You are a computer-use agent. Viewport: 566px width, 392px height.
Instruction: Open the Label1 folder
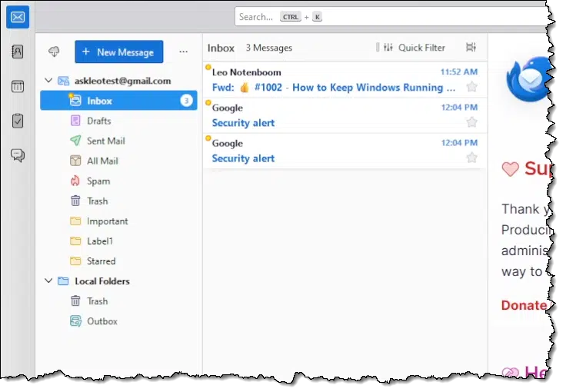tap(118, 241)
